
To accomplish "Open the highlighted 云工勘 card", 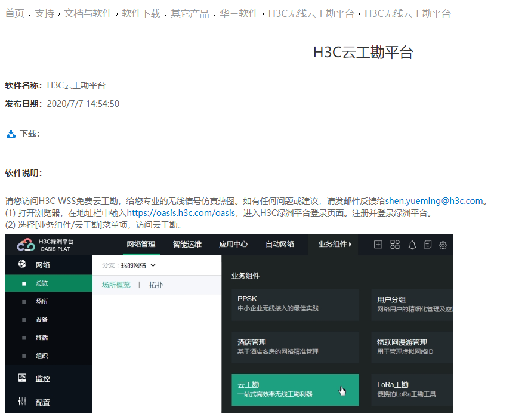I will (295, 390).
